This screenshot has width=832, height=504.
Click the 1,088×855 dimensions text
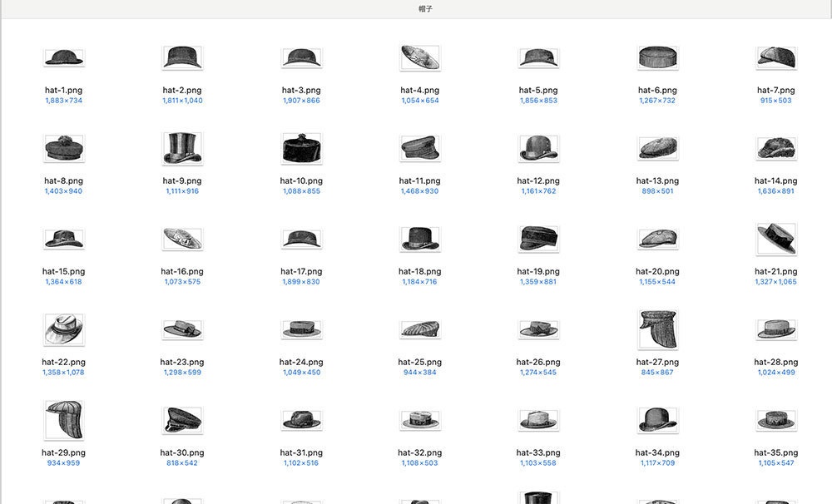coord(301,191)
